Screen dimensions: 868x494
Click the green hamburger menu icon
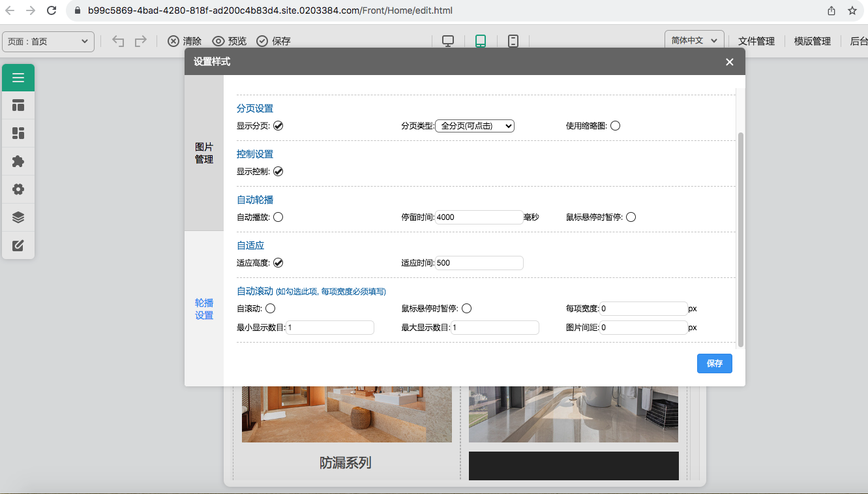point(18,78)
